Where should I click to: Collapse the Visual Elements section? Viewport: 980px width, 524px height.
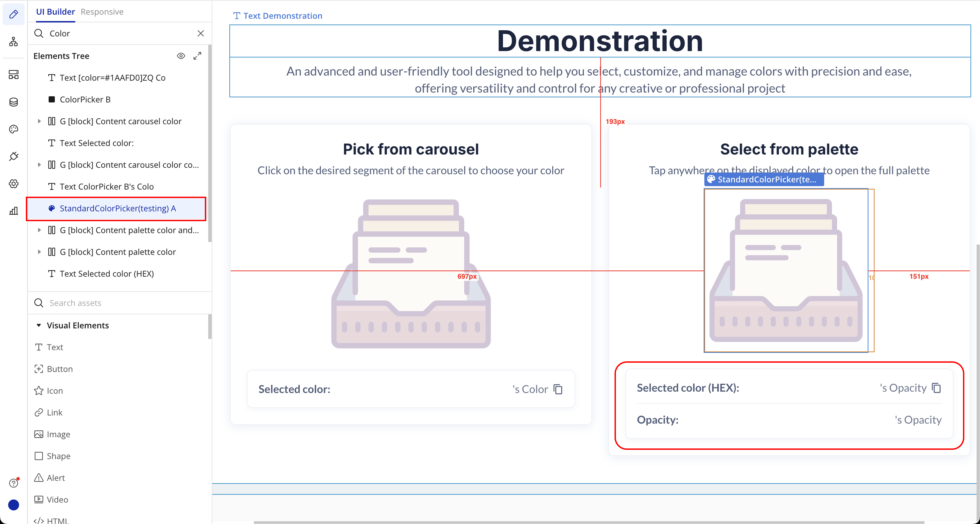[x=39, y=325]
